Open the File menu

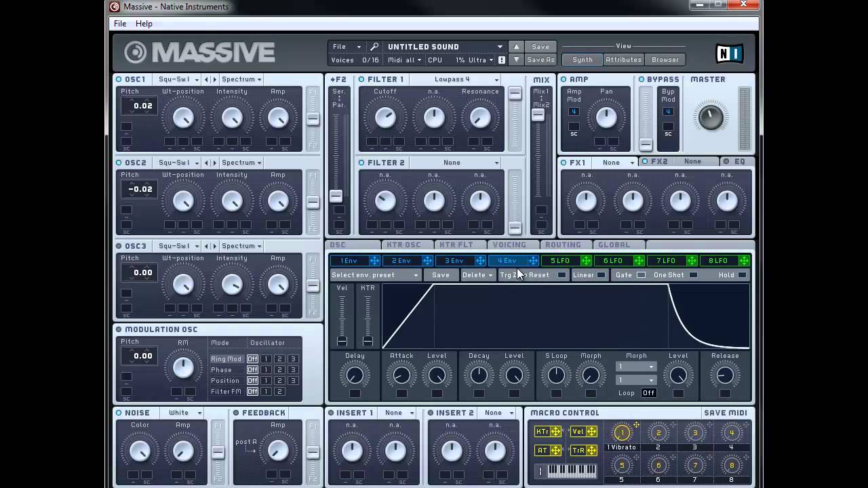120,24
